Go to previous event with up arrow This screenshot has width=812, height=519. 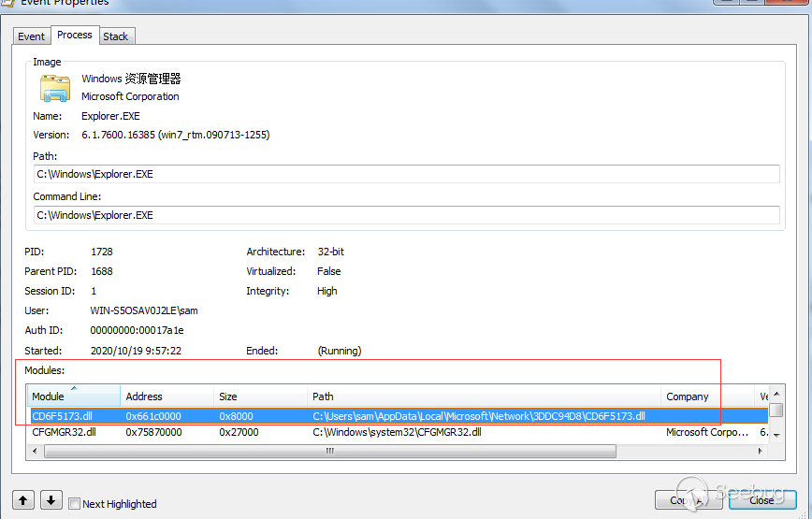point(22,500)
